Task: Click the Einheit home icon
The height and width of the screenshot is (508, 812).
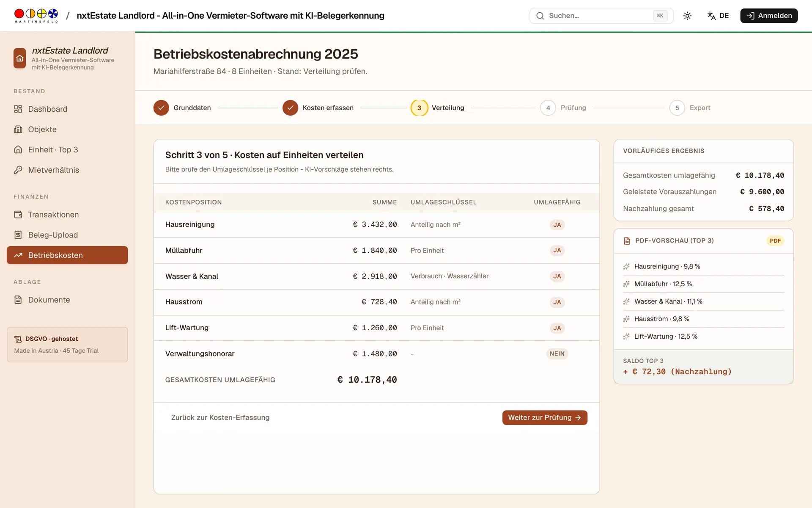Action: (18, 150)
